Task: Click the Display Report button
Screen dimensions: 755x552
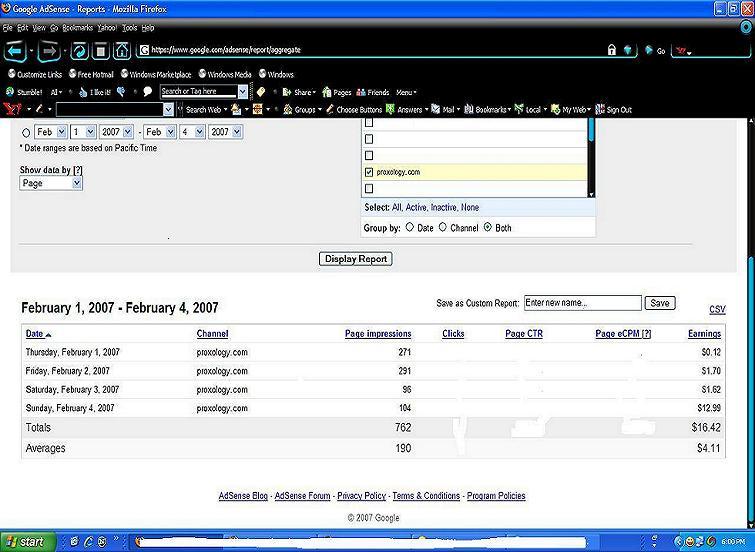Action: coord(356,259)
